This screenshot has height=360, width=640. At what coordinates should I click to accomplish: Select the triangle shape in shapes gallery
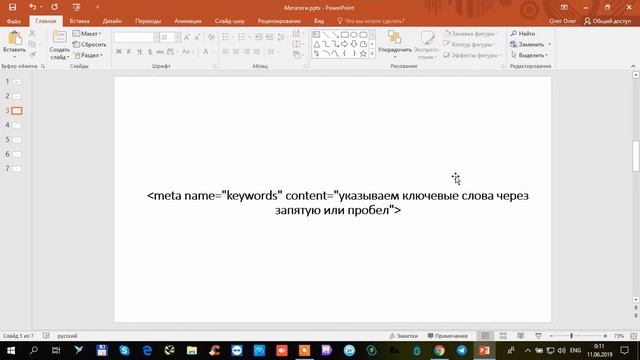[x=316, y=44]
